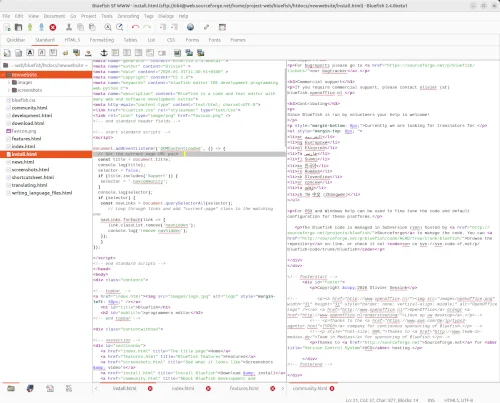500x403 pixels.
Task: Click the Undo arrow icon
Action: pyautogui.click(x=135, y=27)
